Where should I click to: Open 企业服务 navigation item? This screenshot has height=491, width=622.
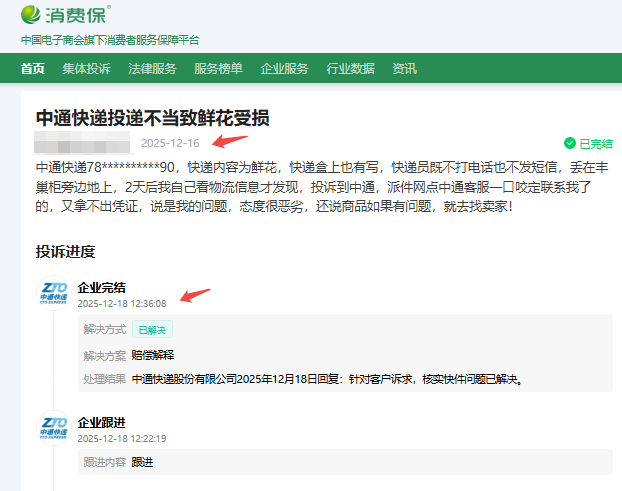tap(284, 69)
